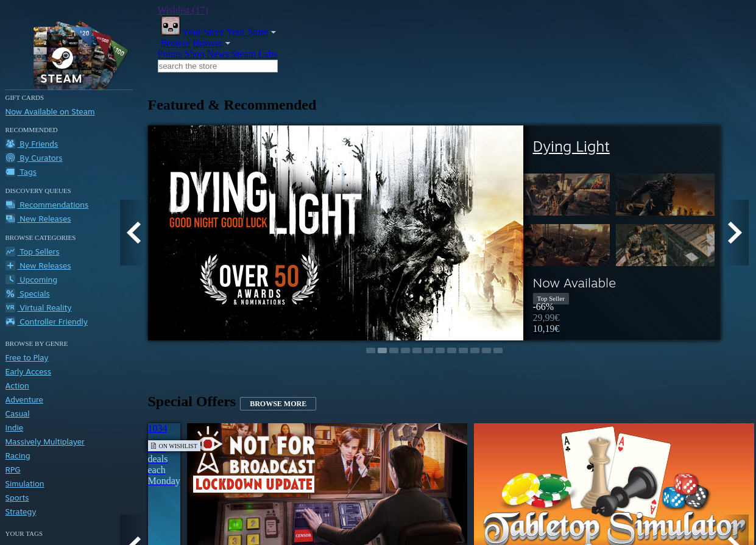756x545 pixels.
Task: Click the Recommendations queue icon
Action: point(10,205)
